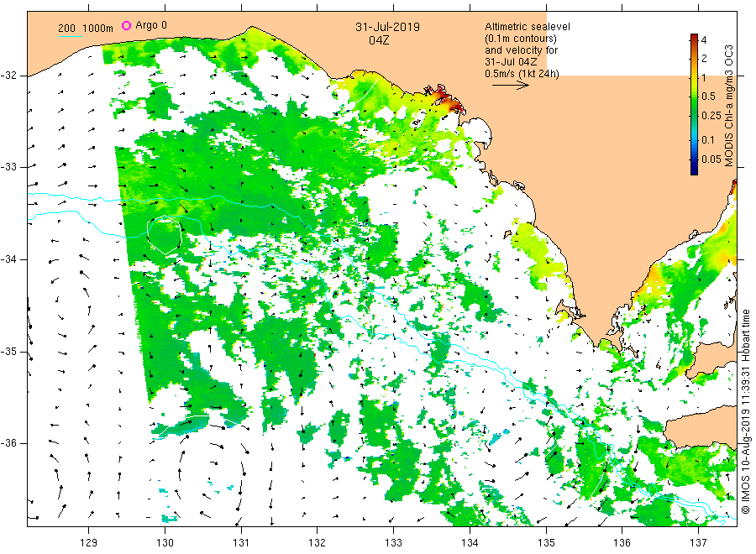Click the magenta Argo 0 circle marker

pyautogui.click(x=126, y=25)
